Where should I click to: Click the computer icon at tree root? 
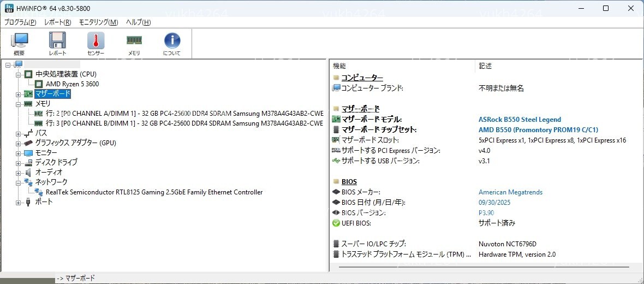19,64
